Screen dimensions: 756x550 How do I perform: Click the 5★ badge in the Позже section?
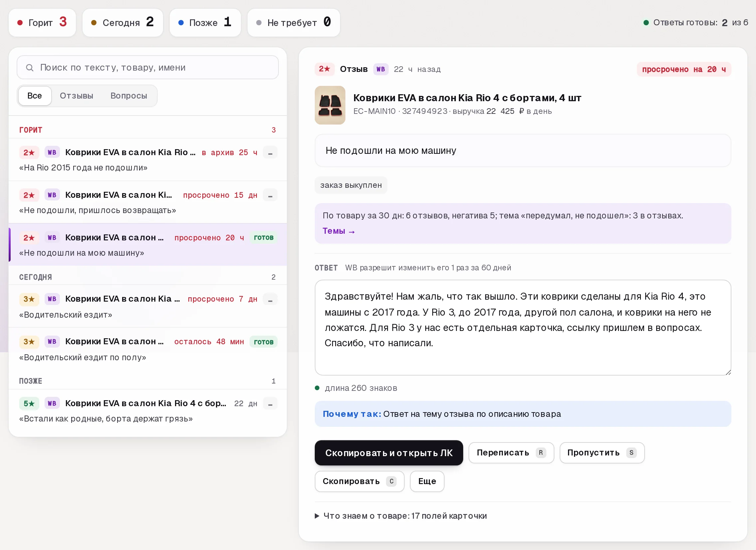point(29,404)
